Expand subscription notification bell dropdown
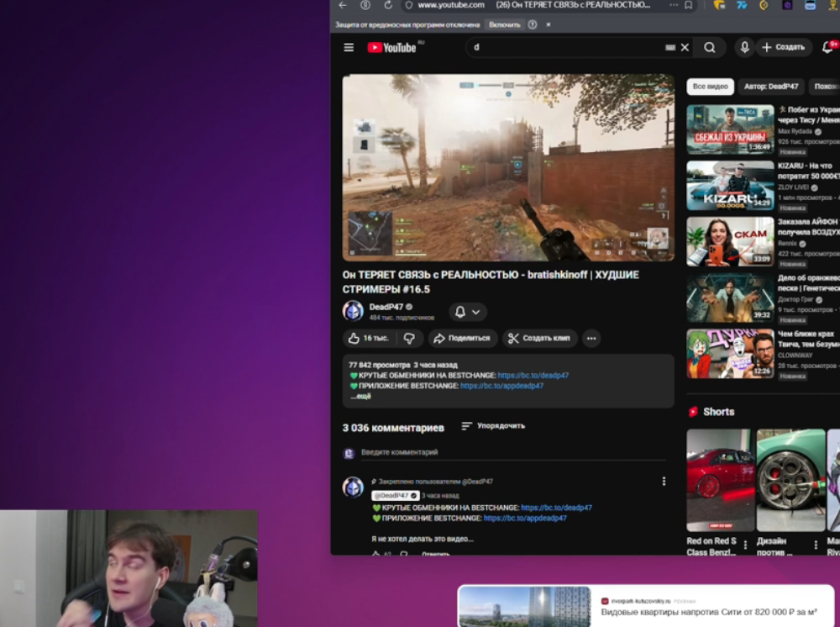The height and width of the screenshot is (627, 840). pos(467,312)
